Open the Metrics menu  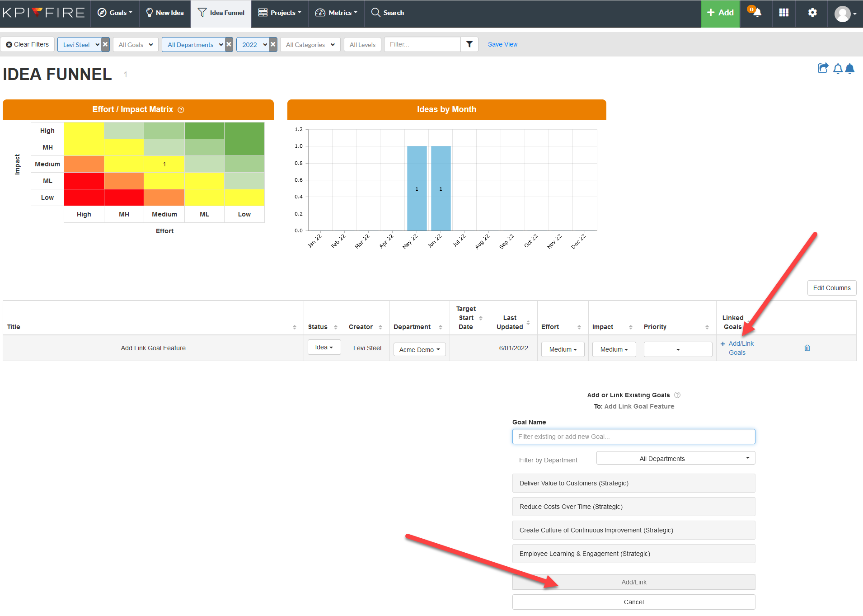(336, 13)
